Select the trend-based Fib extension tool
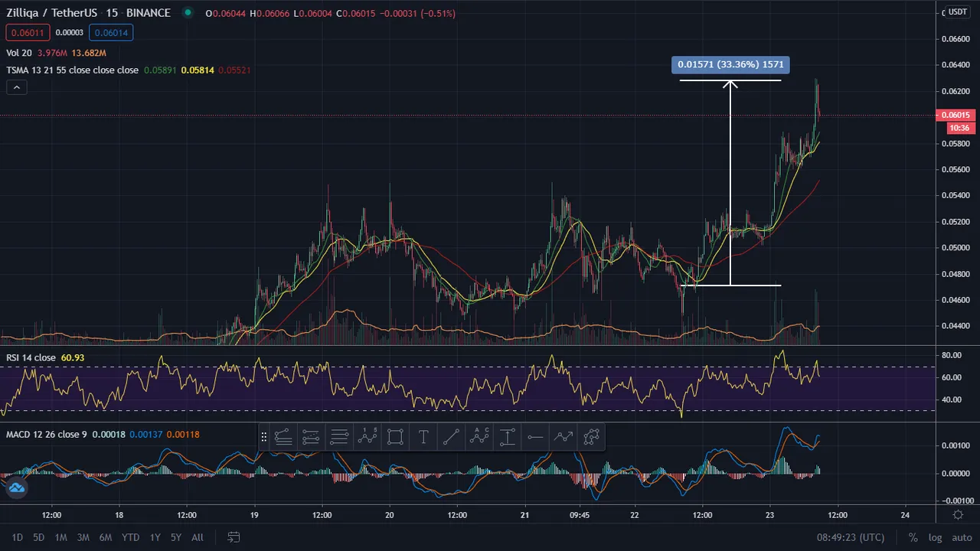Image resolution: width=980 pixels, height=551 pixels. tap(311, 437)
